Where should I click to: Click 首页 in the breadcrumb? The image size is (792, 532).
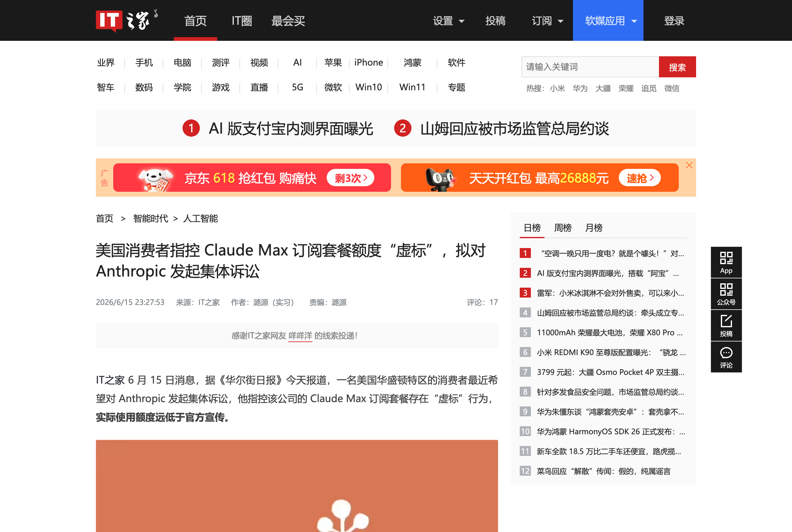coord(105,218)
